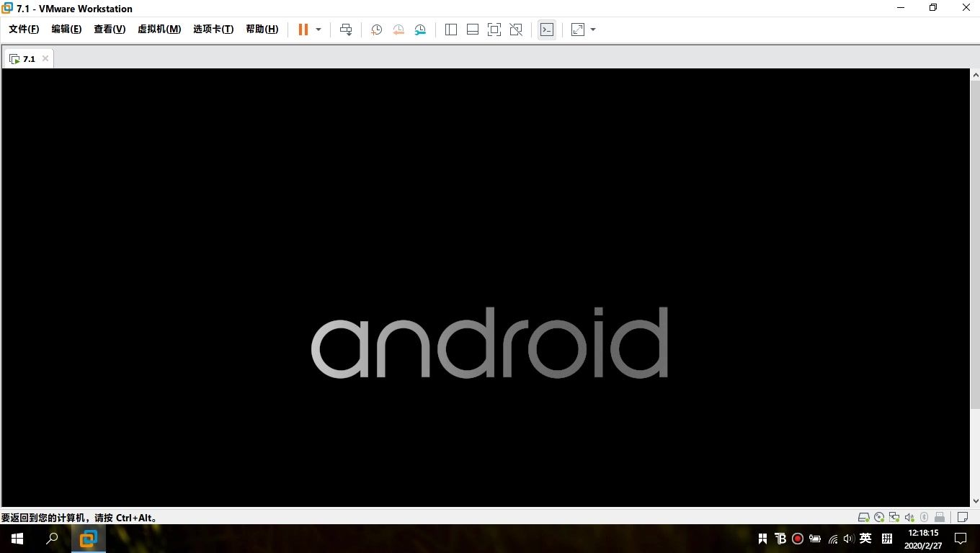Enter full screen mode
The height and width of the screenshot is (553, 980).
tap(494, 30)
